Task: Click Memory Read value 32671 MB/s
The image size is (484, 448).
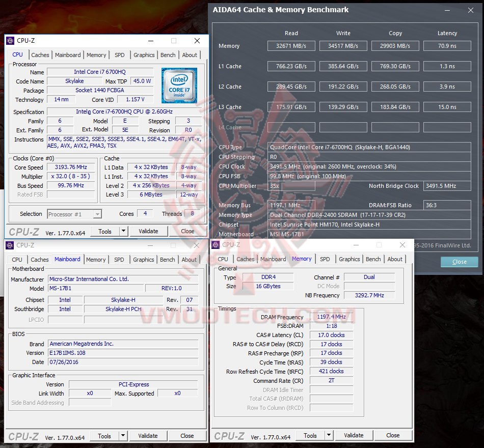Action: 291,46
